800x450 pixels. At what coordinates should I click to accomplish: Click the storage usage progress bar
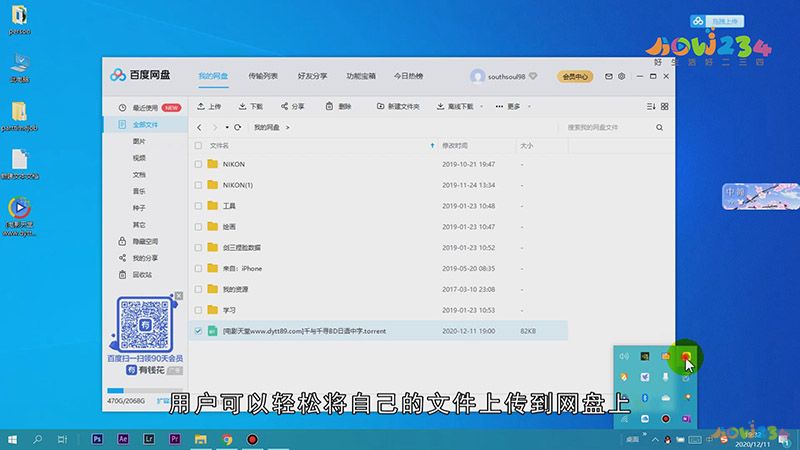pos(144,391)
